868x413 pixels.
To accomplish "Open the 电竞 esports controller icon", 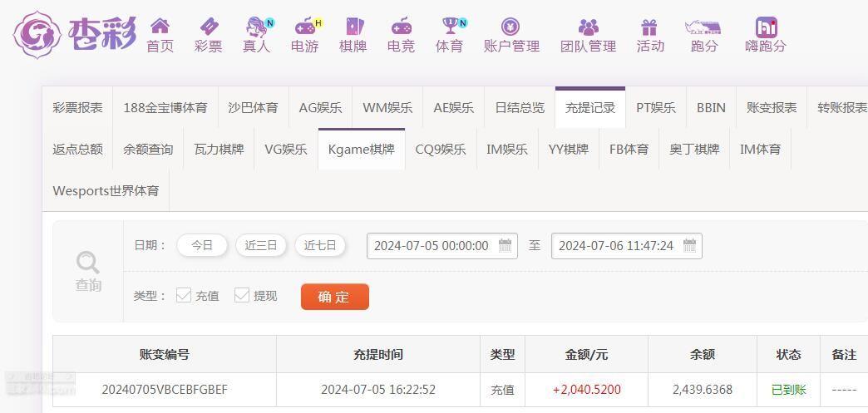I will coord(402,26).
